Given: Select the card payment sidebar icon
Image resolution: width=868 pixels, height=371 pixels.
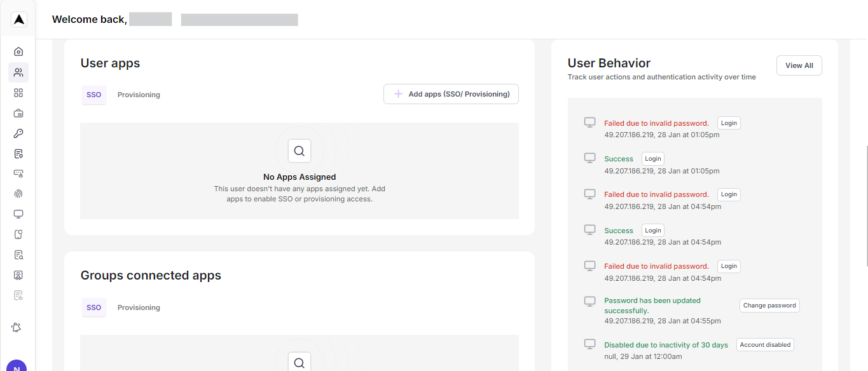Looking at the screenshot, I should 18,173.
